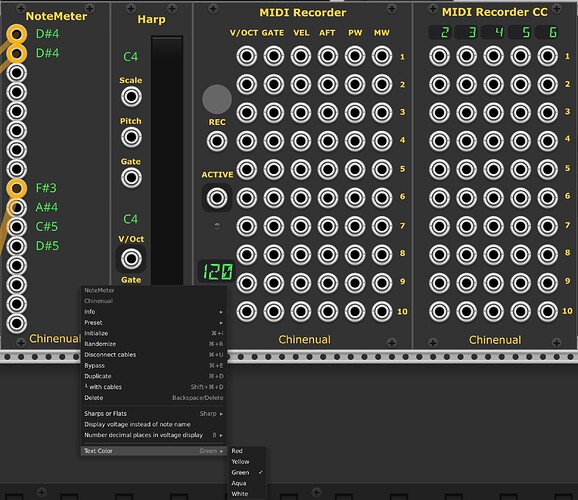Click MIDI Recorder GATE jack in row 7
This screenshot has height=500, width=578.
coord(274,226)
